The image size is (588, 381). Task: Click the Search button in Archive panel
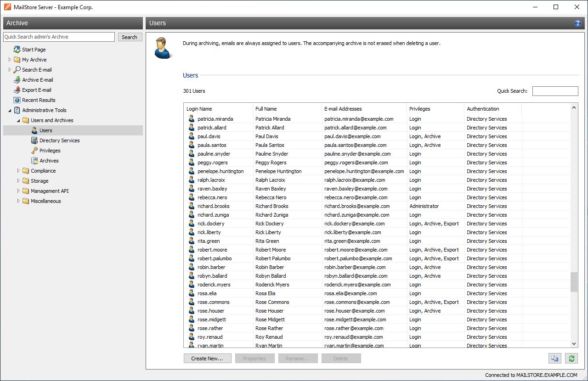130,37
